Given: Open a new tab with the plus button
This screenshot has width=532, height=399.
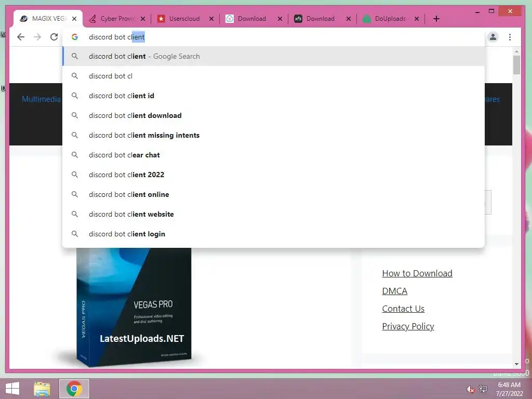Looking at the screenshot, I should click(436, 19).
